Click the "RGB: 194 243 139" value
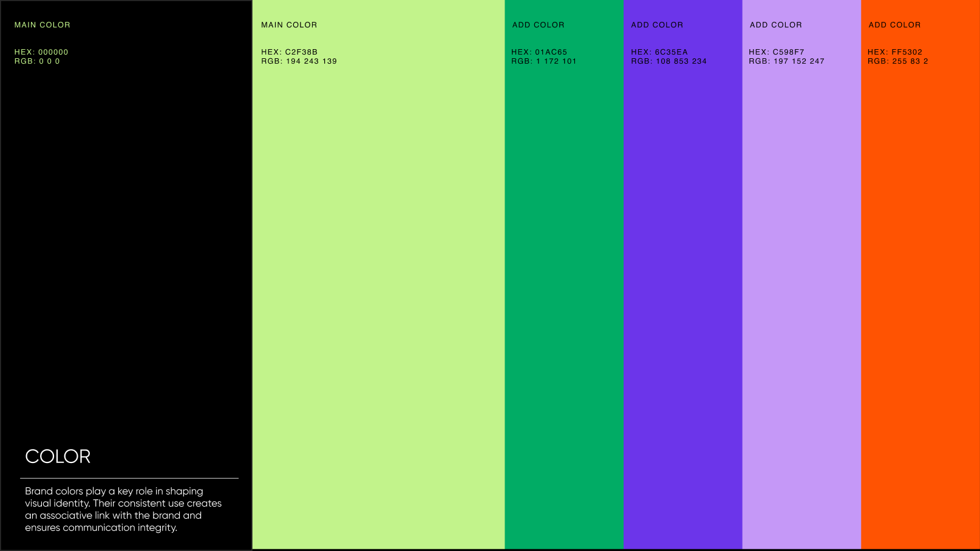980x551 pixels. pyautogui.click(x=299, y=61)
